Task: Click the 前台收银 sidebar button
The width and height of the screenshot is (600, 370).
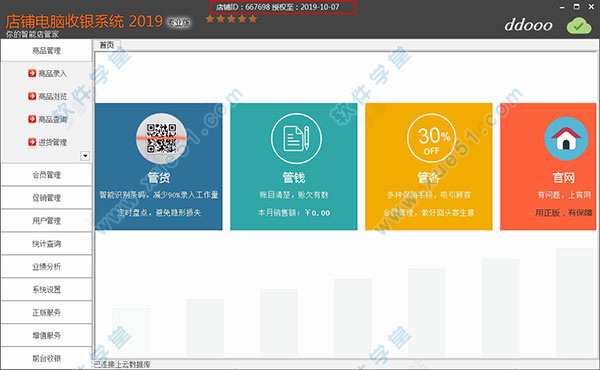Action: click(46, 359)
